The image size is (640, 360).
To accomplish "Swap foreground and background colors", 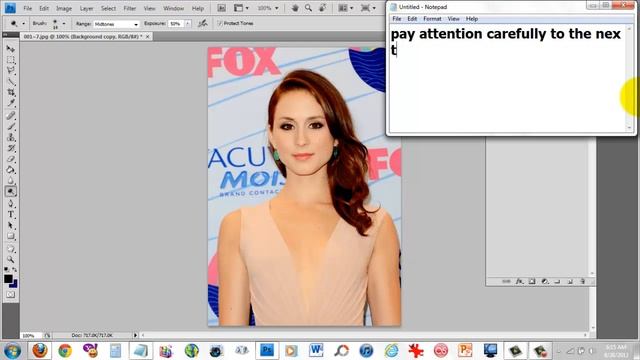I will pyautogui.click(x=15, y=270).
